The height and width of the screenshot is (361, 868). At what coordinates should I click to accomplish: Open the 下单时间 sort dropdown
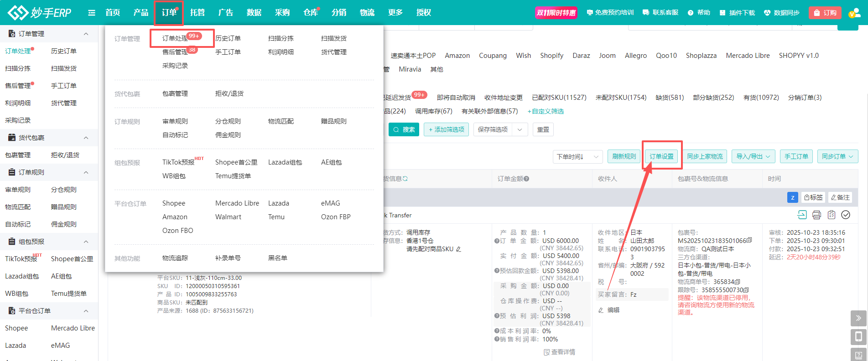point(577,156)
